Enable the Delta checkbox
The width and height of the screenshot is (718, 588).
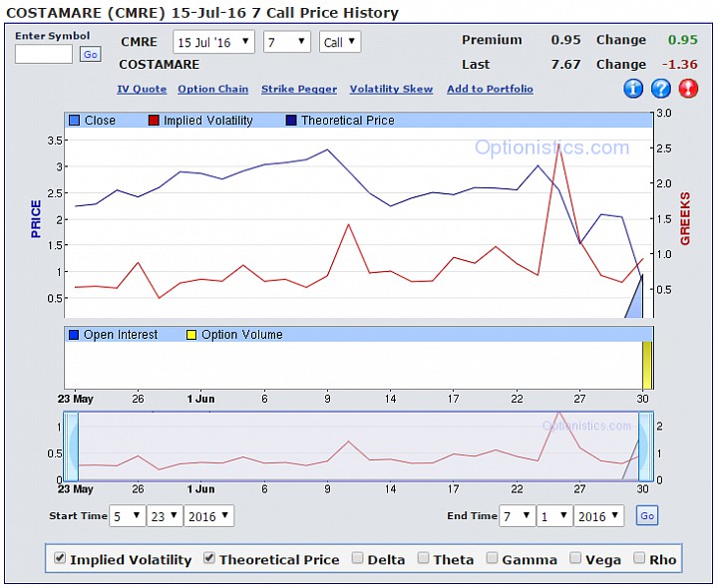pos(358,558)
